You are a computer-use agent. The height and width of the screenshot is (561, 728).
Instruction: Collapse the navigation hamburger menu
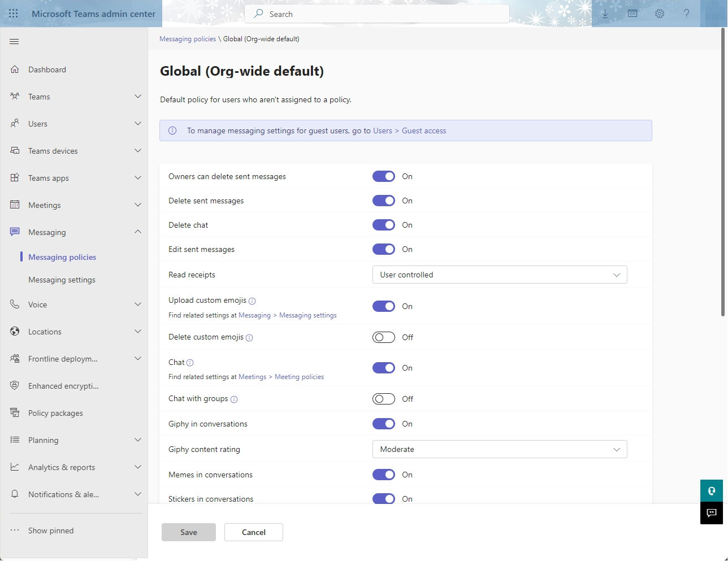point(15,42)
